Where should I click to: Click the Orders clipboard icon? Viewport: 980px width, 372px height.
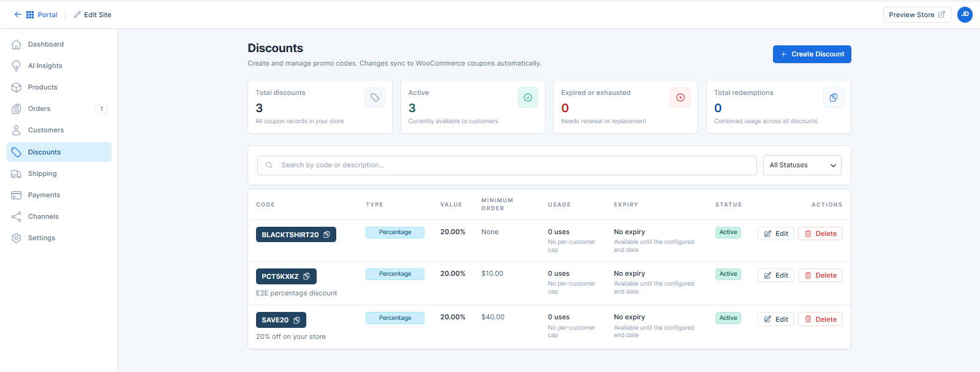coord(17,108)
